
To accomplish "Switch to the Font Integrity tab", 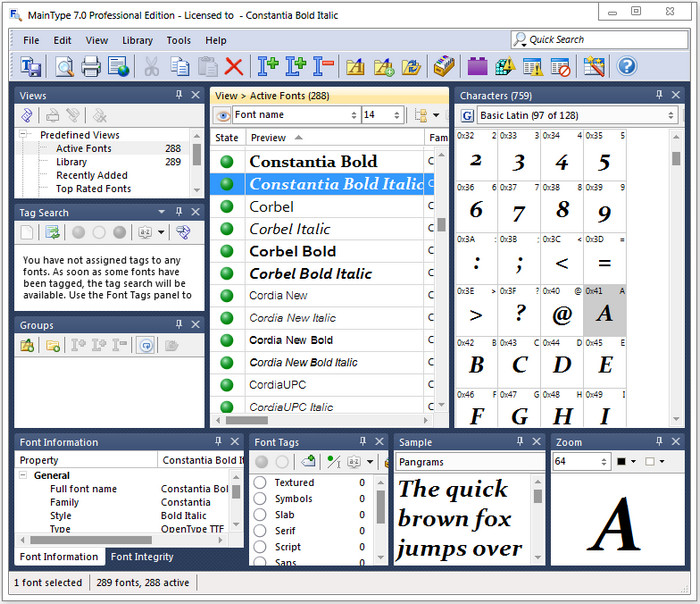I will [142, 557].
